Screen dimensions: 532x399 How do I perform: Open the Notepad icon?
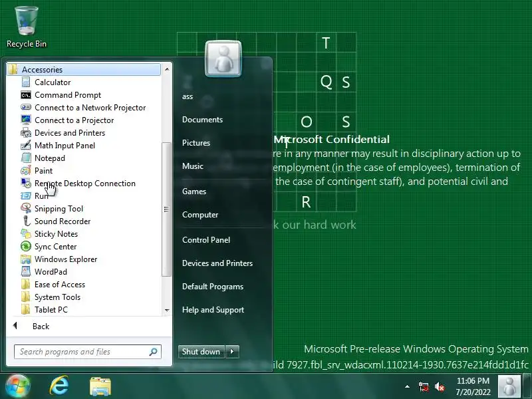(x=26, y=158)
